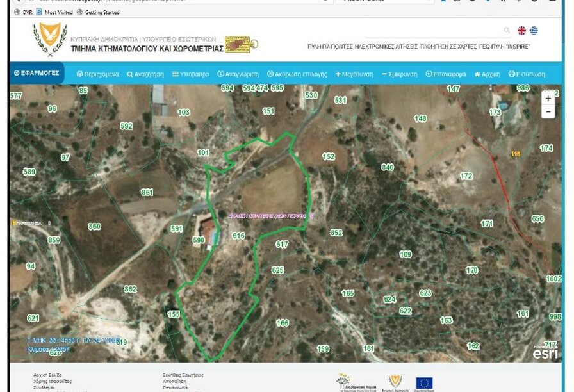Click Αναζήτηση search tool

click(x=145, y=74)
